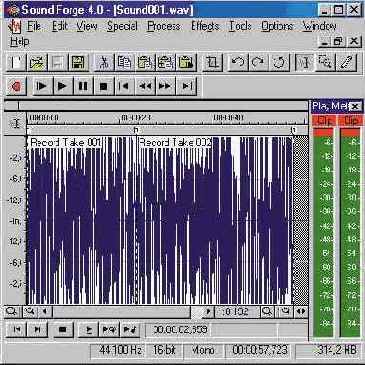Click the Crop tool icon
Image resolution: width=365 pixels, height=365 pixels.
[x=212, y=63]
